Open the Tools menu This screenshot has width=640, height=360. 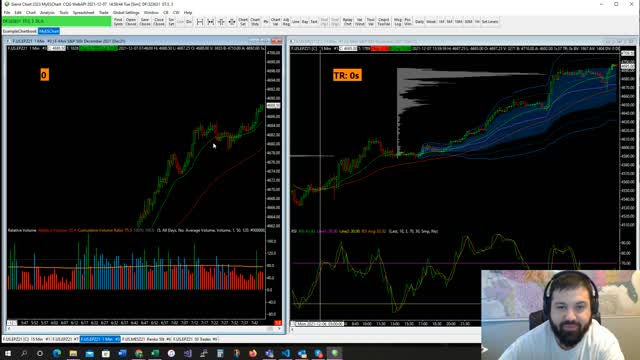[64, 13]
